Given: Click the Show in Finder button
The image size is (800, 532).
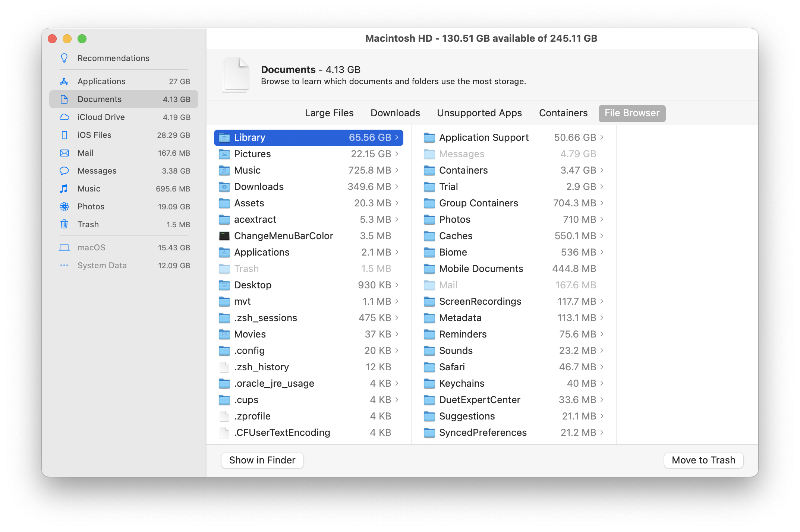Looking at the screenshot, I should point(262,460).
